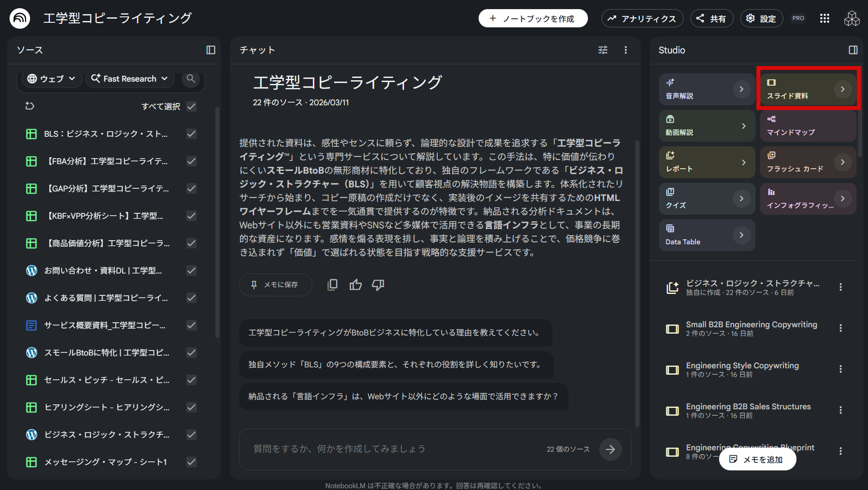
Task: Click the refresh icon beside すべて選択
Action: click(x=30, y=106)
